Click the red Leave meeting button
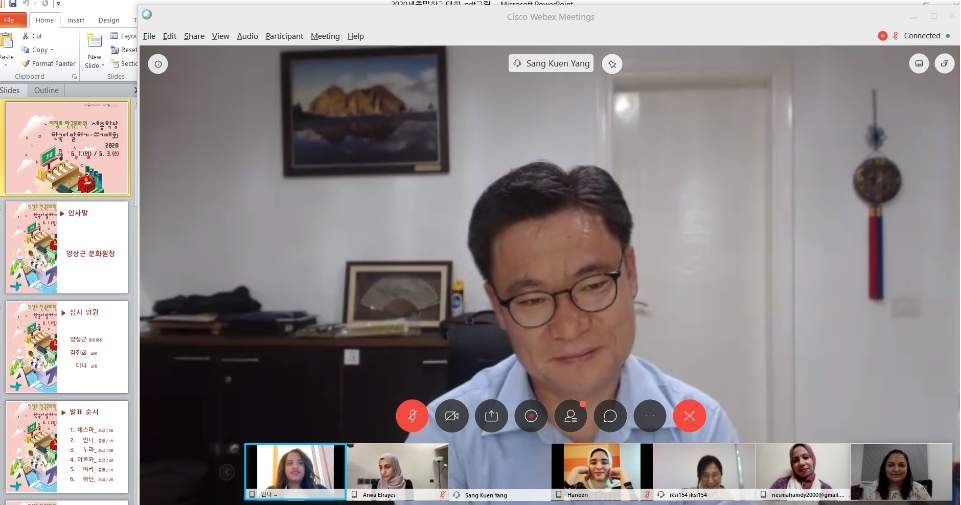Viewport: 961px width, 505px height. (x=689, y=415)
